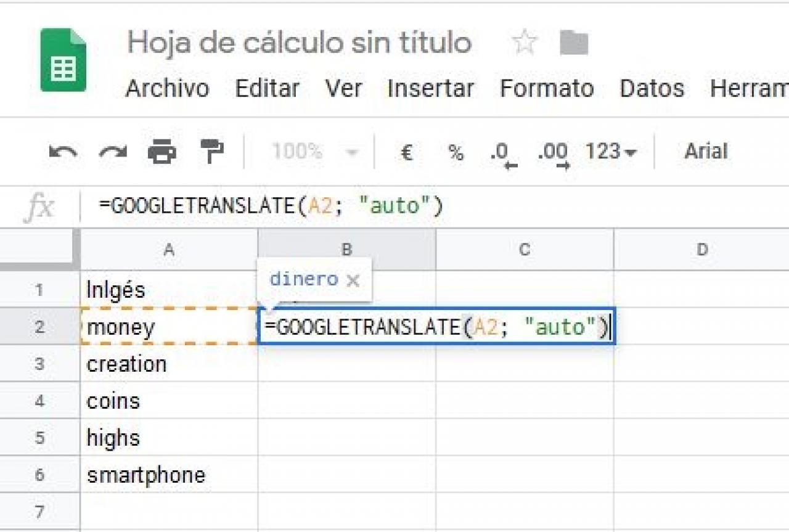Apply euro currency format
This screenshot has height=532, width=789.
406,152
